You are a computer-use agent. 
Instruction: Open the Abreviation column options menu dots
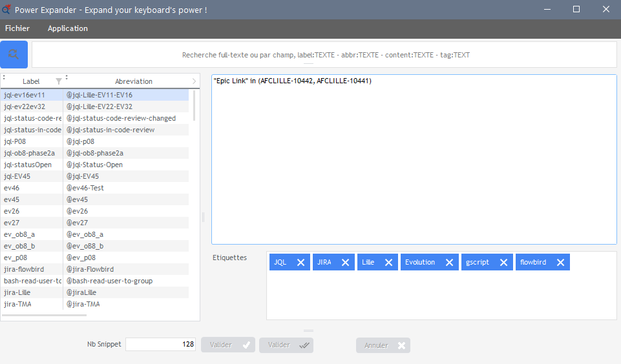click(x=67, y=77)
